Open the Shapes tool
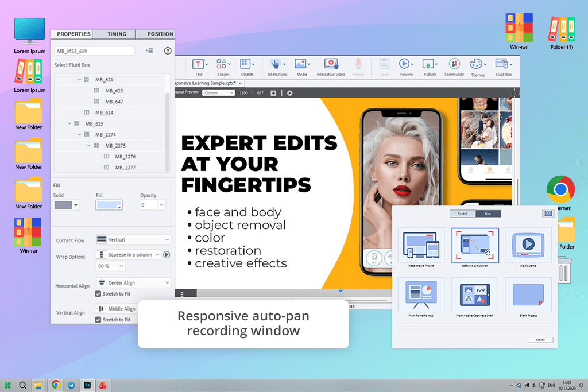This screenshot has width=588, height=392. (223, 67)
